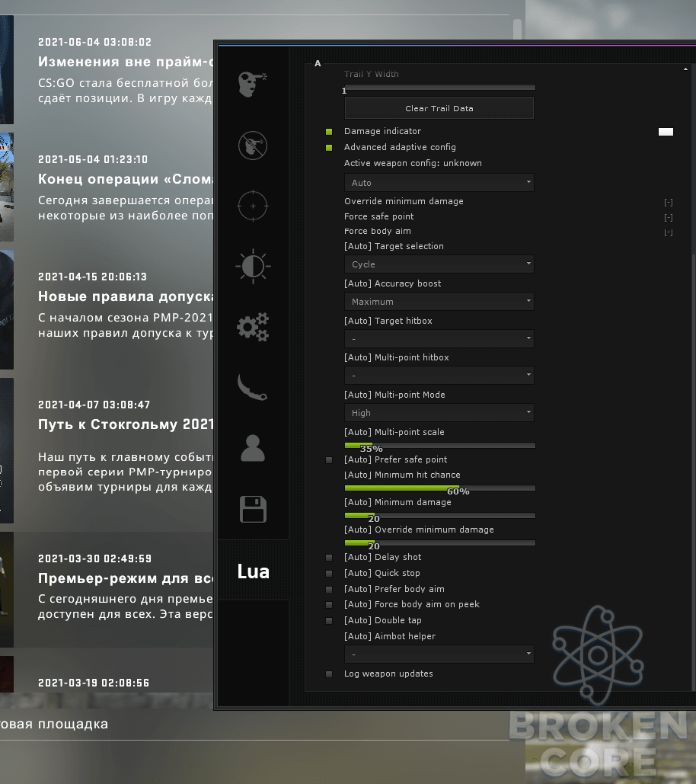The image size is (696, 784).
Task: Toggle Log weapon updates checkbox
Action: 329,674
